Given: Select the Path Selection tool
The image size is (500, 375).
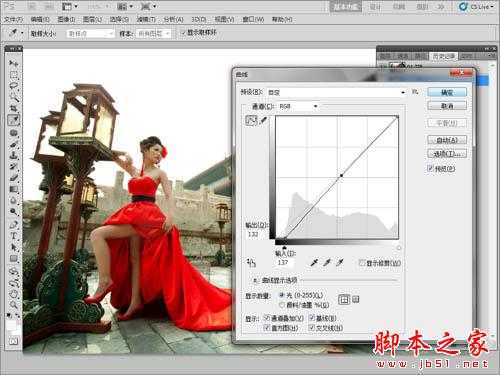Looking at the screenshot, I should click(x=14, y=247).
